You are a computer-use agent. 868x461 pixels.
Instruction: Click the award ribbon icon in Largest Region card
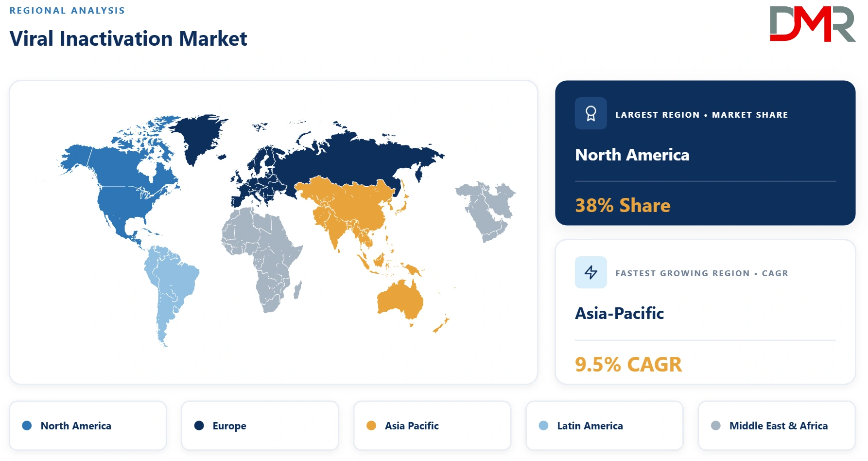pyautogui.click(x=590, y=113)
